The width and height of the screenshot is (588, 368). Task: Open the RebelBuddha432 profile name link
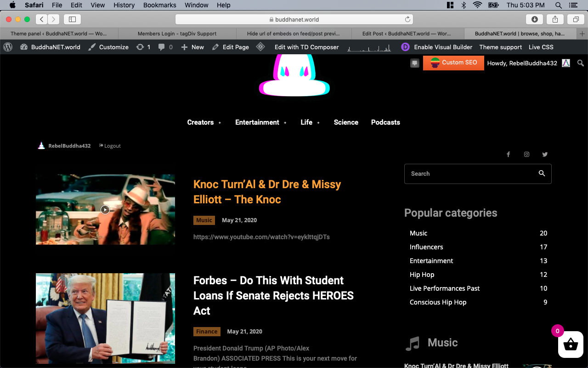coord(69,146)
